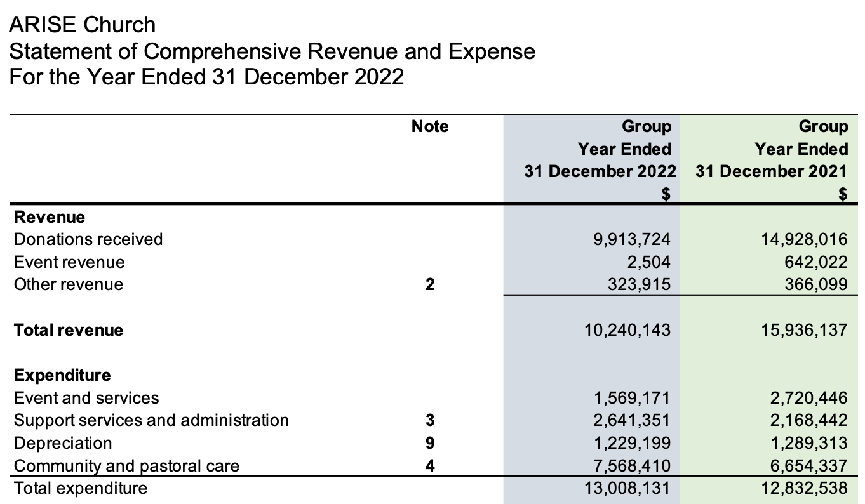
Task: Select 'Community and pastoral care' label
Action: (127, 466)
